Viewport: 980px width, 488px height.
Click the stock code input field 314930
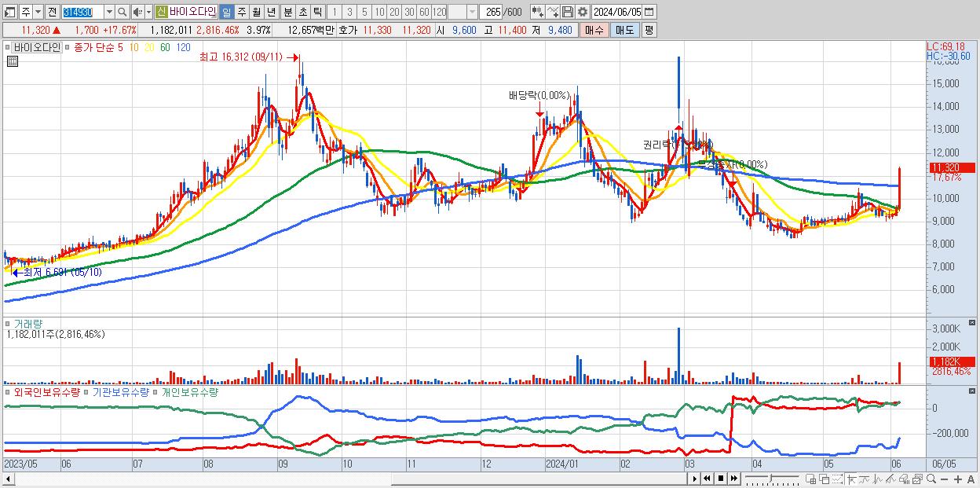coord(82,12)
